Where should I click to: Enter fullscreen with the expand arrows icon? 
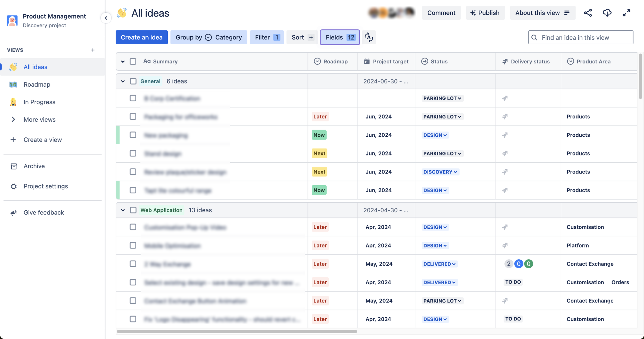coord(626,13)
